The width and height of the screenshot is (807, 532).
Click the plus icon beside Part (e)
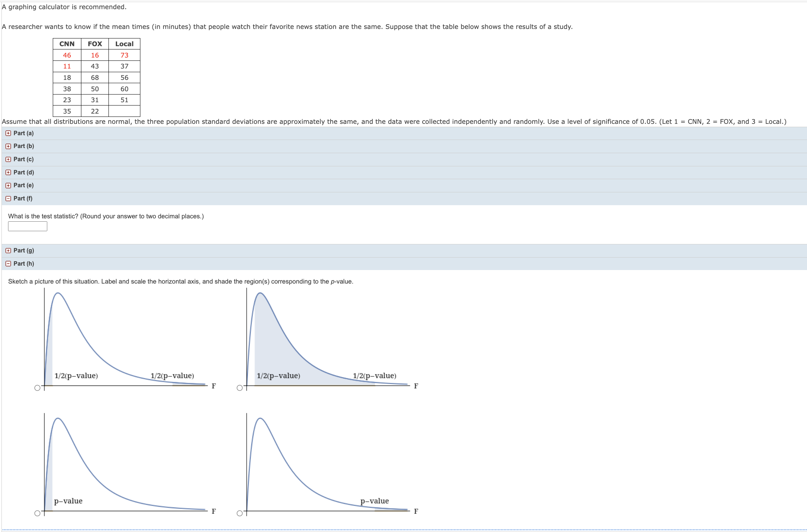tap(8, 185)
